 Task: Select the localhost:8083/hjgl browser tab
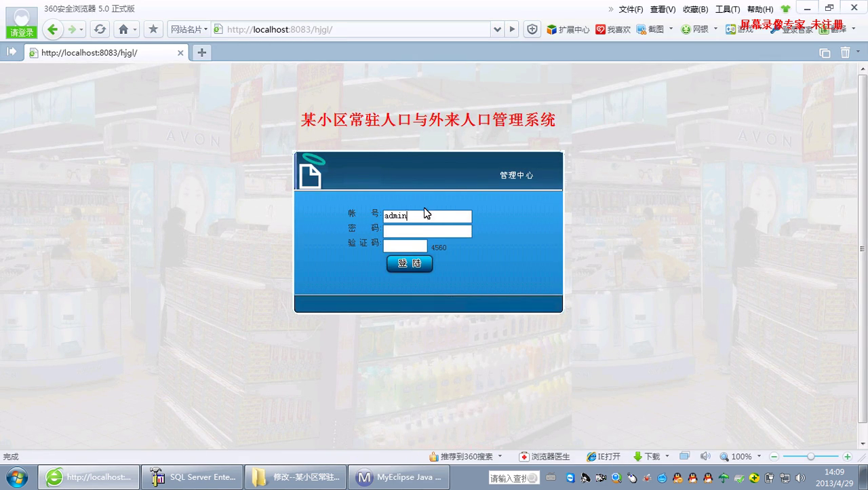coord(106,52)
